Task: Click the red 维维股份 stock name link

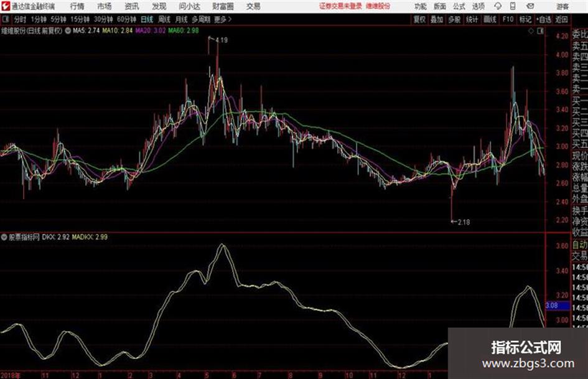Action: point(378,6)
